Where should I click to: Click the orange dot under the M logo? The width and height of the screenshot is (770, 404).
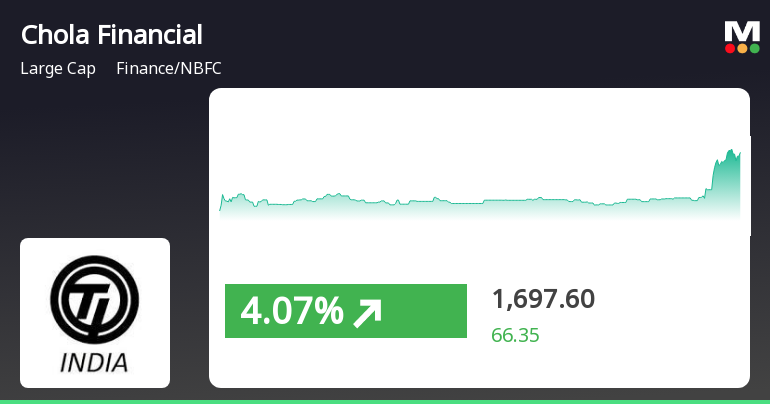pos(742,48)
